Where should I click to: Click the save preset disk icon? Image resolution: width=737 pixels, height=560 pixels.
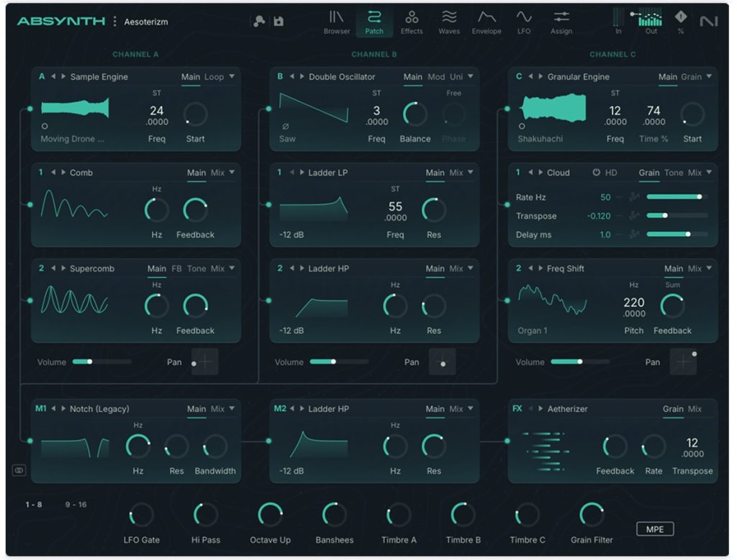pyautogui.click(x=279, y=22)
